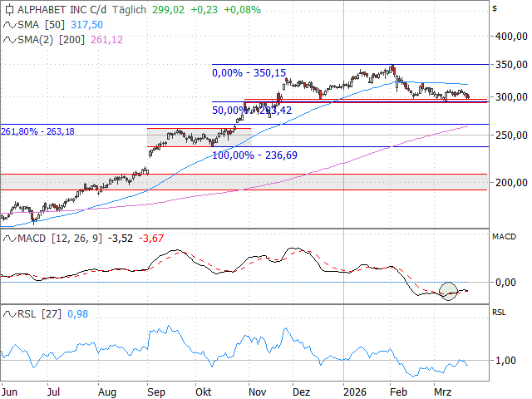Select the 50,00% - 293,42 Fibonacci level

[x=251, y=110]
